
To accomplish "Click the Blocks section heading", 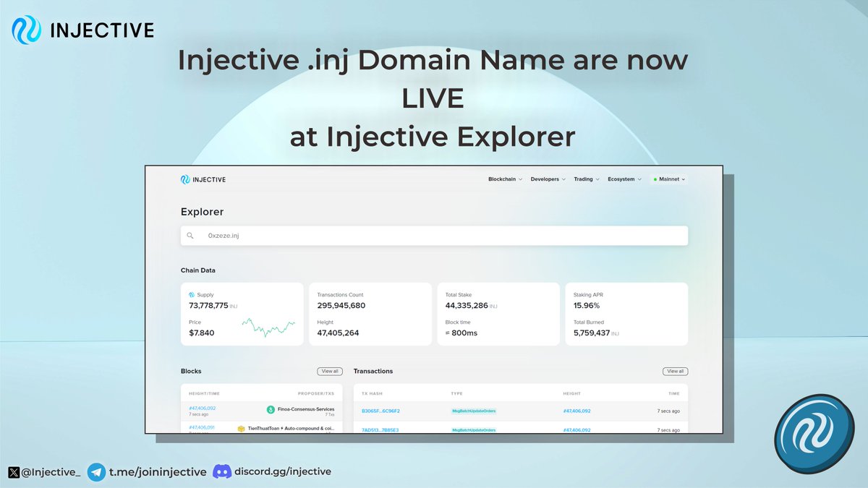I will click(191, 371).
